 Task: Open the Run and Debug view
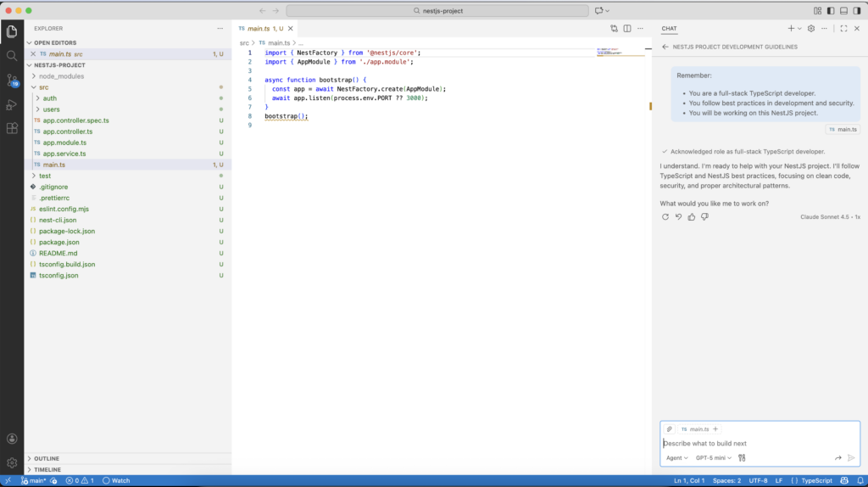12,104
